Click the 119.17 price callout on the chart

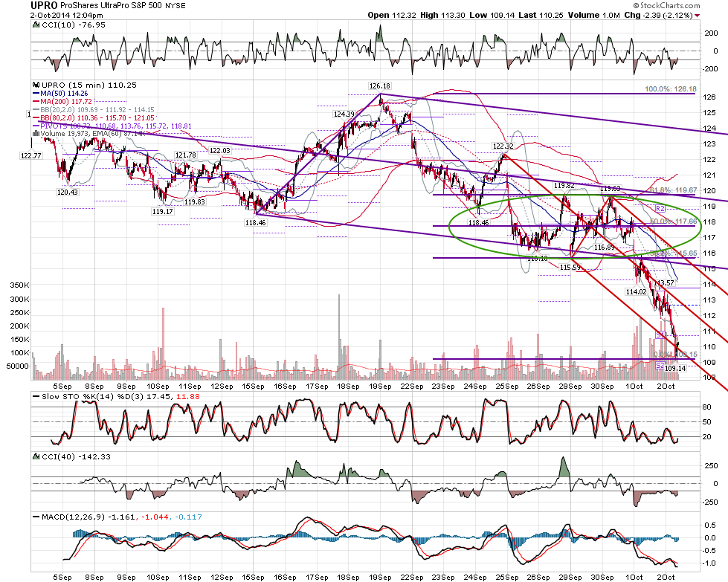point(163,212)
